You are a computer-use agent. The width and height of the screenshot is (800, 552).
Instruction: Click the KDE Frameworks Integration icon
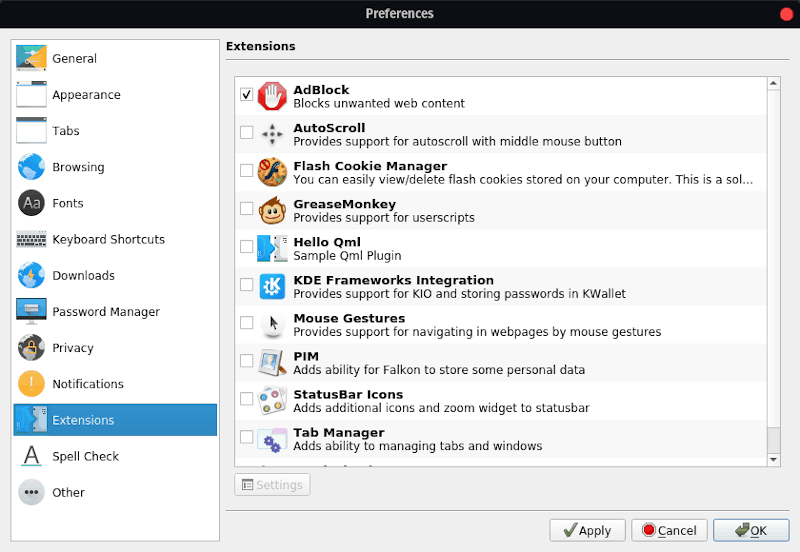click(272, 286)
